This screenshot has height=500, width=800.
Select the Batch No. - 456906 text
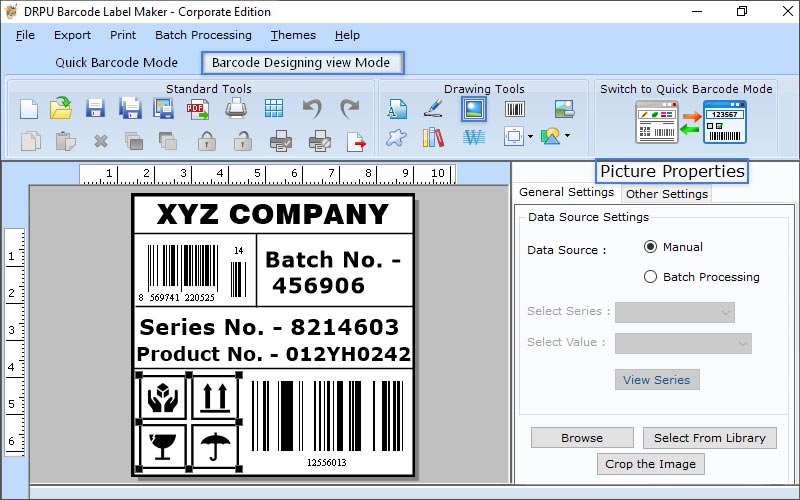(x=333, y=272)
